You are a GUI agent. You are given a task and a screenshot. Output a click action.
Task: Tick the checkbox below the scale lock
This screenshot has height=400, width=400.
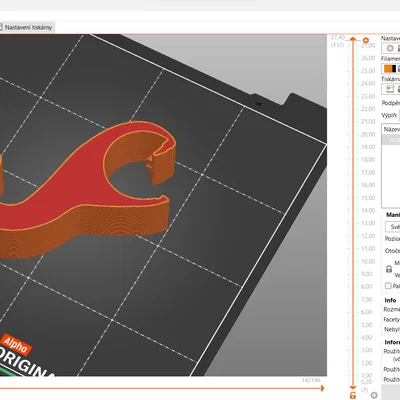(388, 286)
